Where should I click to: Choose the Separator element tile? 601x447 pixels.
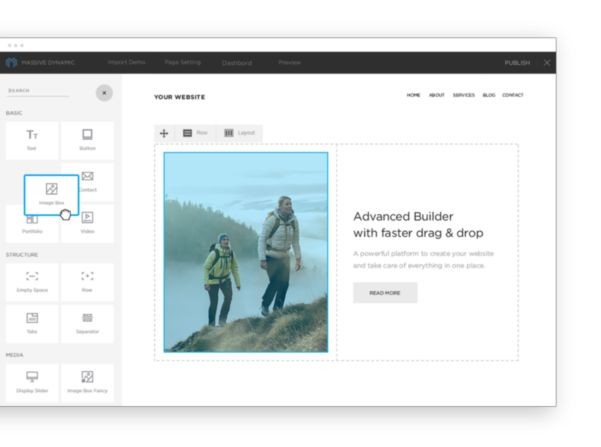[x=87, y=322]
